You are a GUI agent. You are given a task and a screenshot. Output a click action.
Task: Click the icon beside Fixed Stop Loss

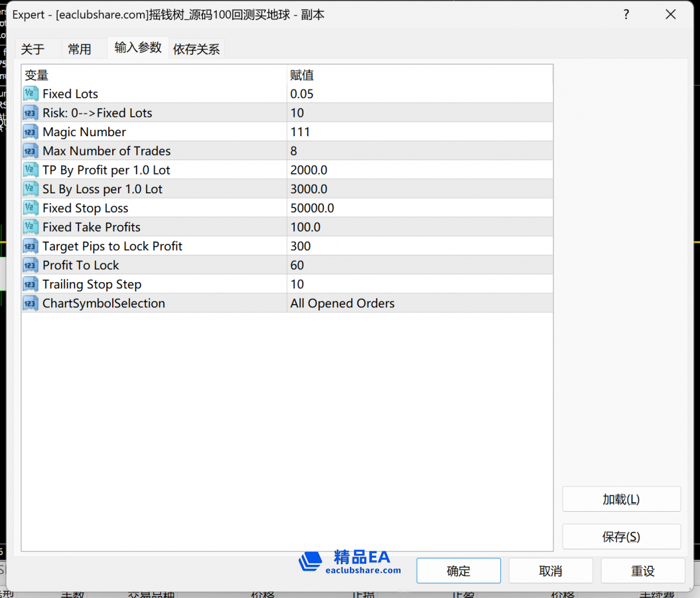31,208
